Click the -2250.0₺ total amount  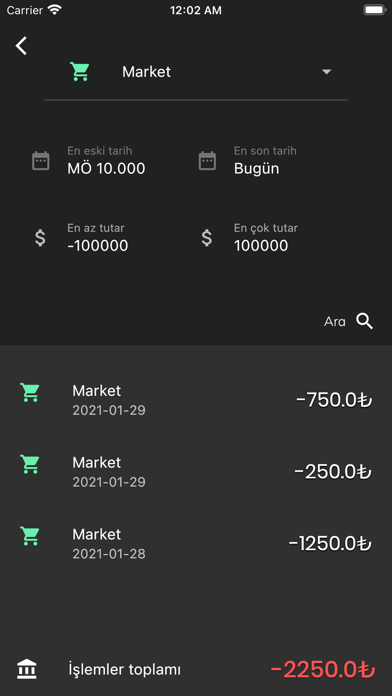coord(323,669)
